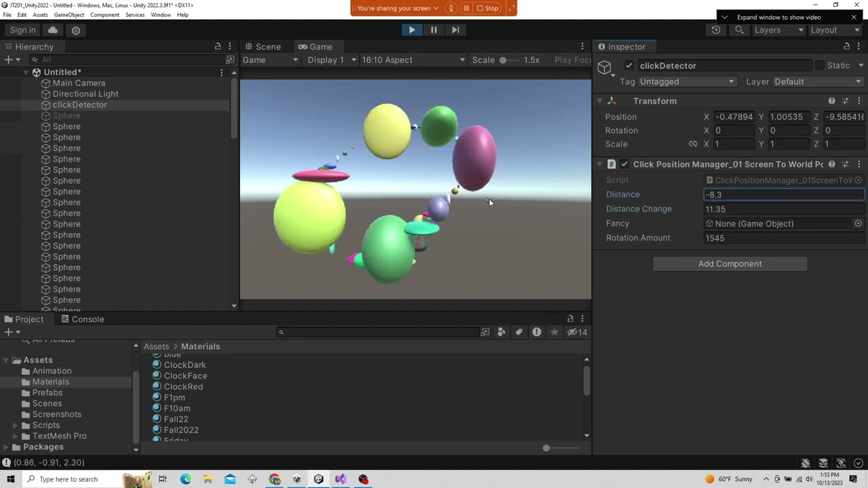Open the Game view mode dropdown

(x=270, y=60)
